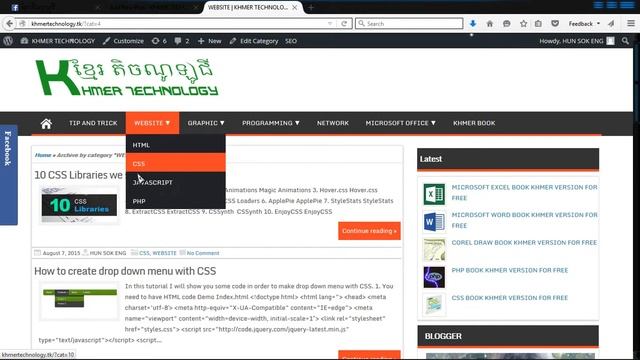The height and width of the screenshot is (360, 640).
Task: Expand the MICROSOFT OFFICE navigation dropdown
Action: 400,123
